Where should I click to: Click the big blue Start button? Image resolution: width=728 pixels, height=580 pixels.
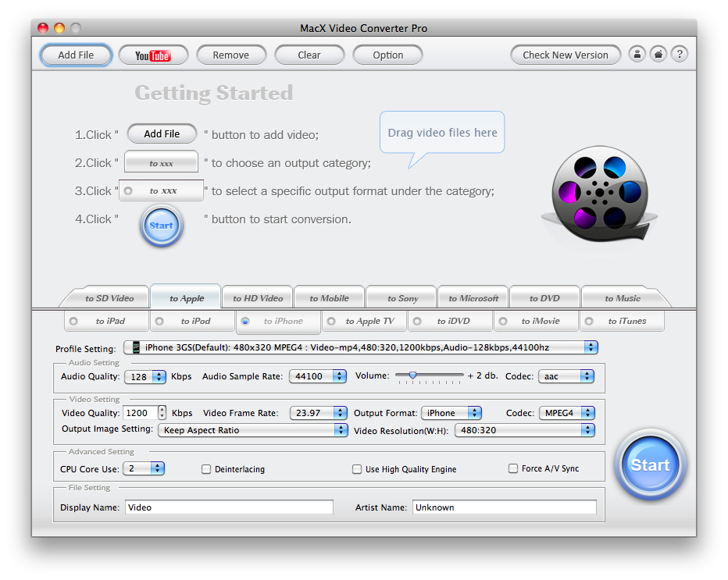point(650,465)
